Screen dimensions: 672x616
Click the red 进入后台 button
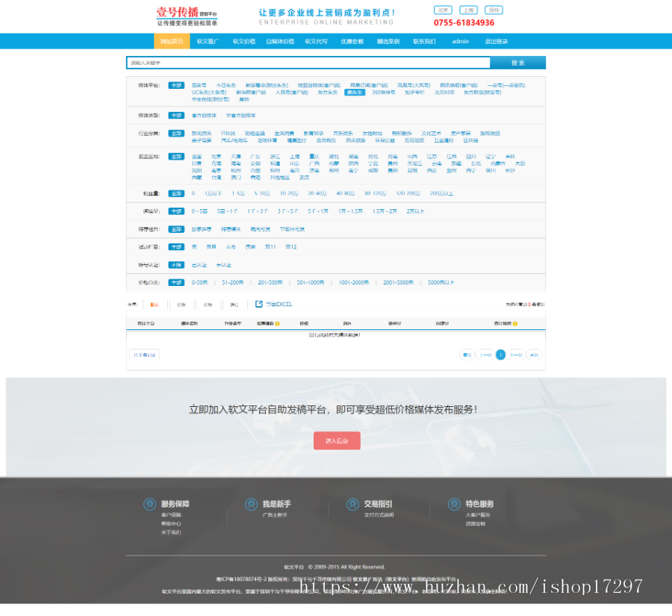pyautogui.click(x=337, y=441)
